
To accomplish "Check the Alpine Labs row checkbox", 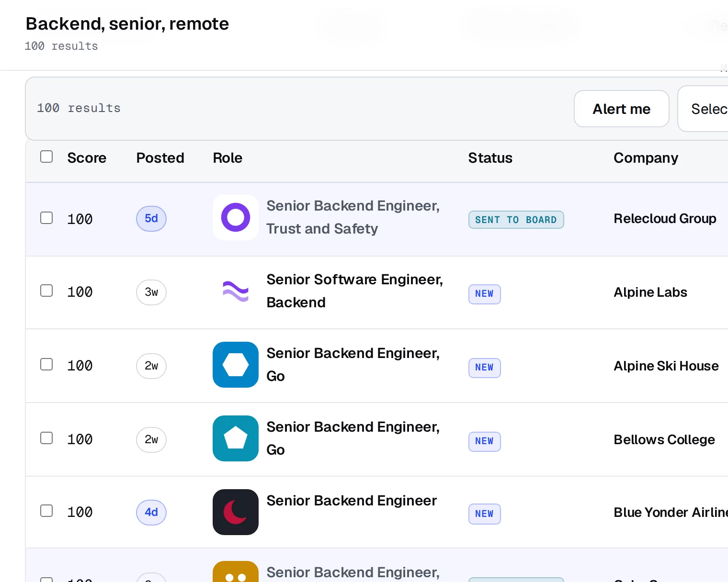I will click(46, 291).
